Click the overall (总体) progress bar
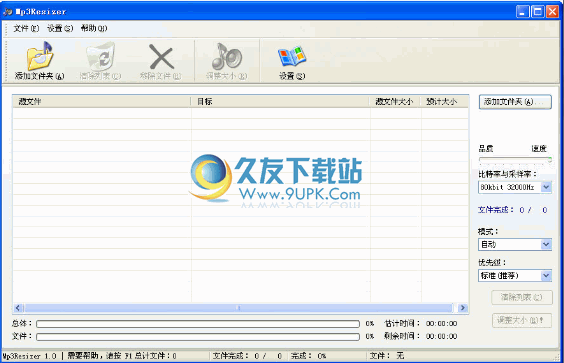 (198, 324)
